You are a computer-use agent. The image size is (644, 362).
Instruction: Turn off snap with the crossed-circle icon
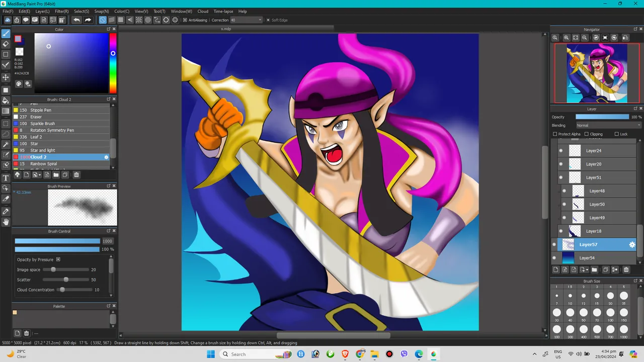[x=103, y=20]
